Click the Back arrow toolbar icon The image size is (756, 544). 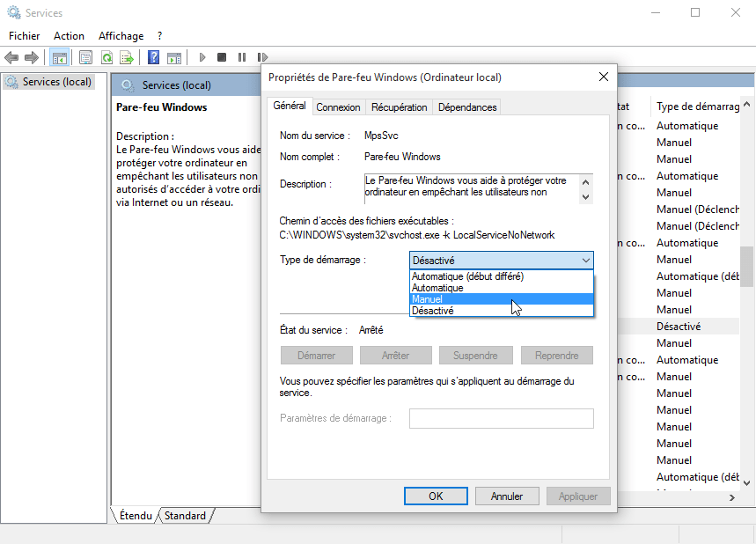(x=11, y=58)
